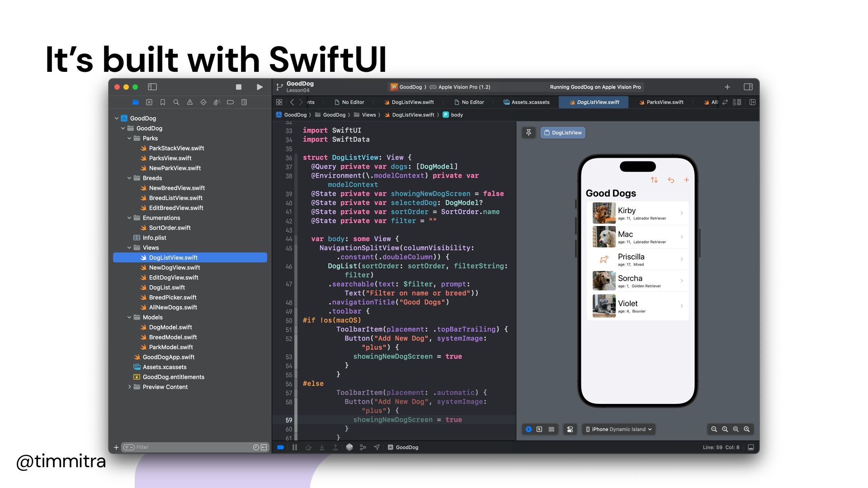Screen dimensions: 868x488
Task: Click the zoom out preview icon
Action: click(x=714, y=429)
